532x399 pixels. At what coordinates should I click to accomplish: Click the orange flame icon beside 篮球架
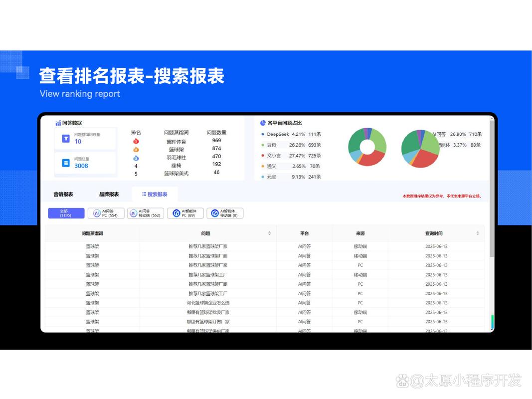136,149
